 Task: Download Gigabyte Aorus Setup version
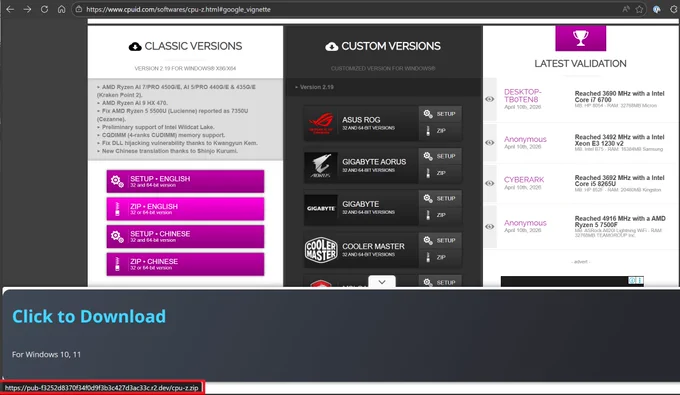point(440,156)
